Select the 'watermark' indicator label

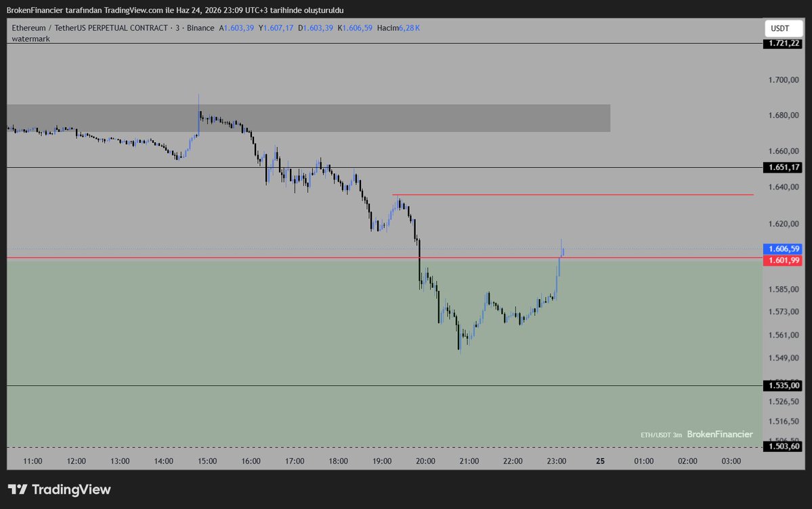(x=31, y=39)
